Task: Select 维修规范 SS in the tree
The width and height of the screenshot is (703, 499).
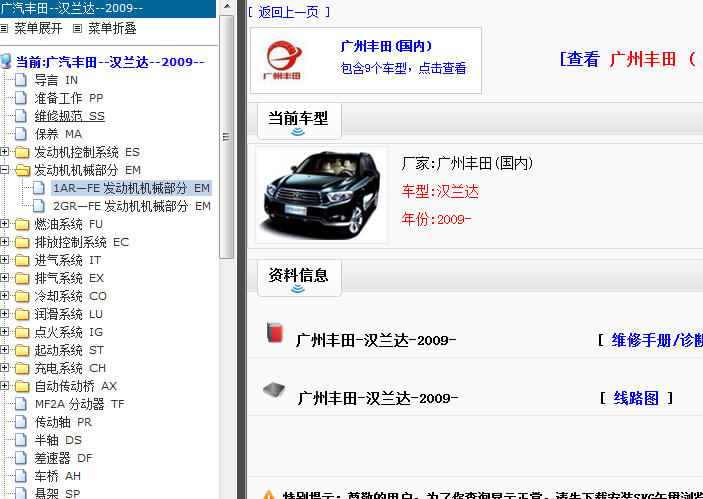Action: (x=69, y=116)
